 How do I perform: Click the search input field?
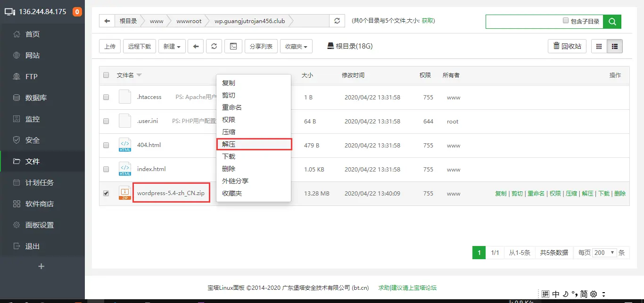523,21
